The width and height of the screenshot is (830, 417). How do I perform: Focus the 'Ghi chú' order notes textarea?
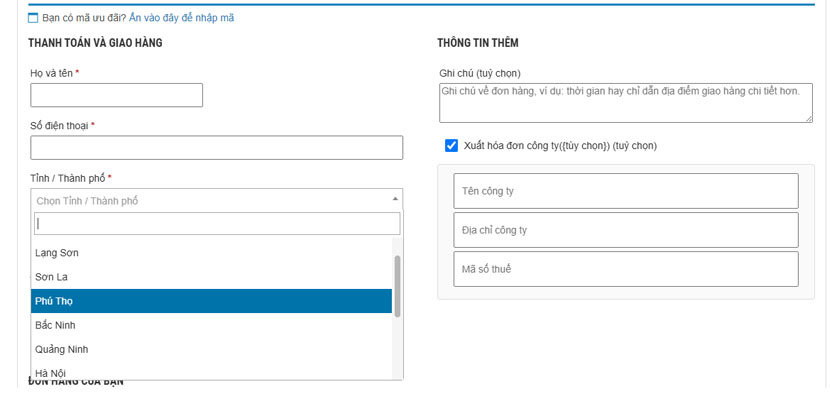pos(626,103)
